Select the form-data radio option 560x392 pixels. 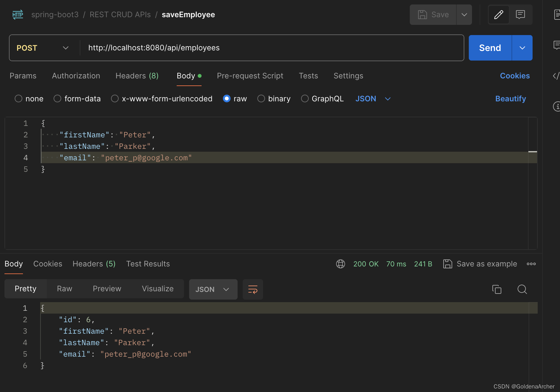pyautogui.click(x=57, y=99)
